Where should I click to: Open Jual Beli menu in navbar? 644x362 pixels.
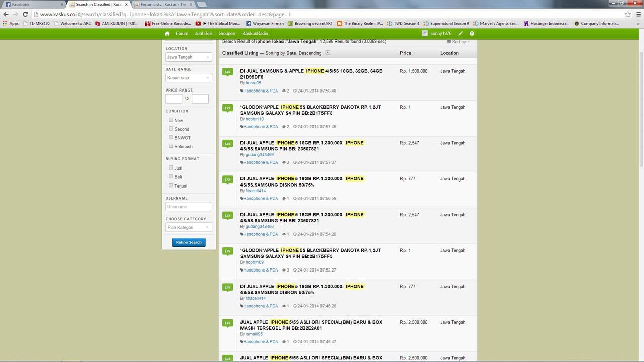pyautogui.click(x=203, y=33)
